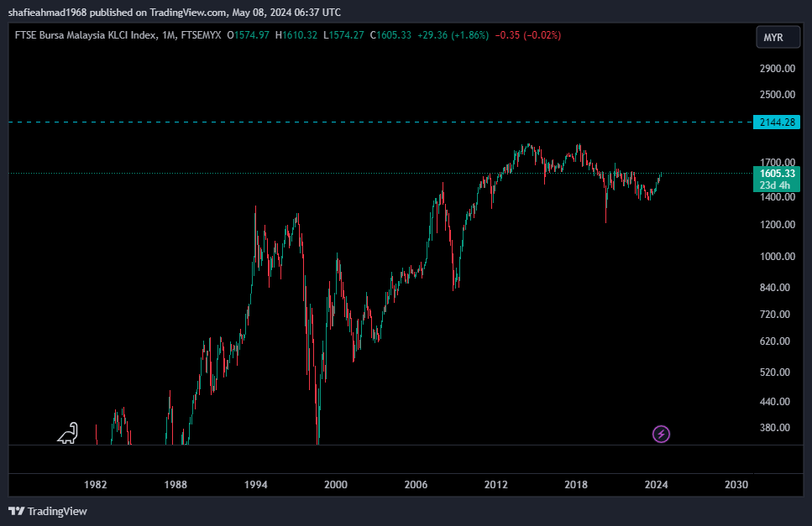Click the 720.00 price axis label
The width and height of the screenshot is (812, 526).
tap(775, 315)
